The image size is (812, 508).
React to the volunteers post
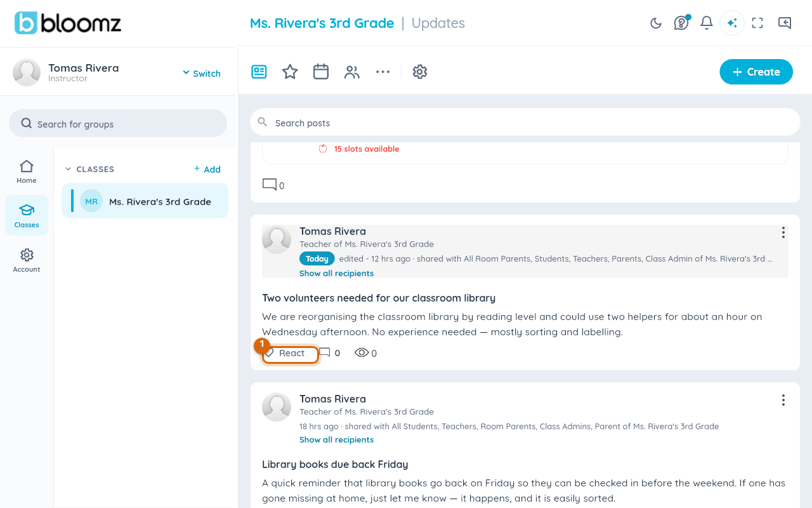click(291, 353)
